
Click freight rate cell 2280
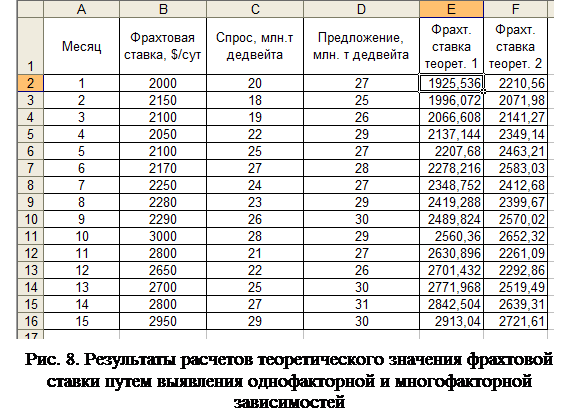(x=163, y=202)
